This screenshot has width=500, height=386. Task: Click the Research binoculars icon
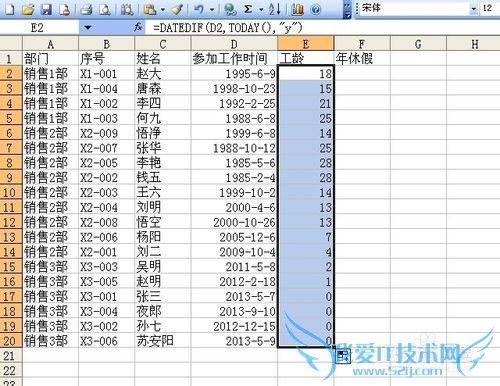(127, 9)
